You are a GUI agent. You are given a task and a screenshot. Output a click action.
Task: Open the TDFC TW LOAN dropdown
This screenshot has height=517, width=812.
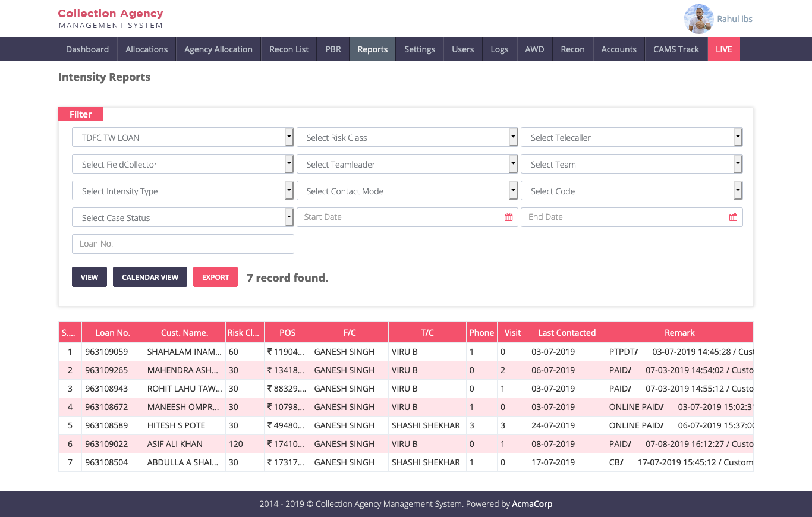(x=183, y=137)
